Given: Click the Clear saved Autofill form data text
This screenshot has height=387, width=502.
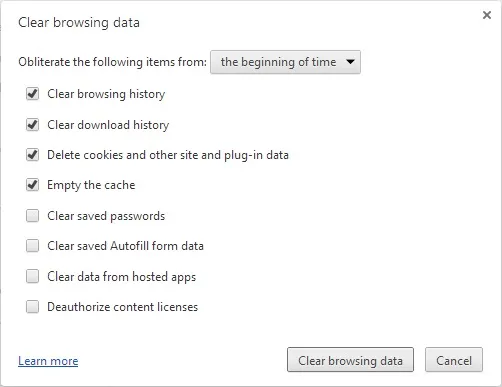Looking at the screenshot, I should [125, 246].
